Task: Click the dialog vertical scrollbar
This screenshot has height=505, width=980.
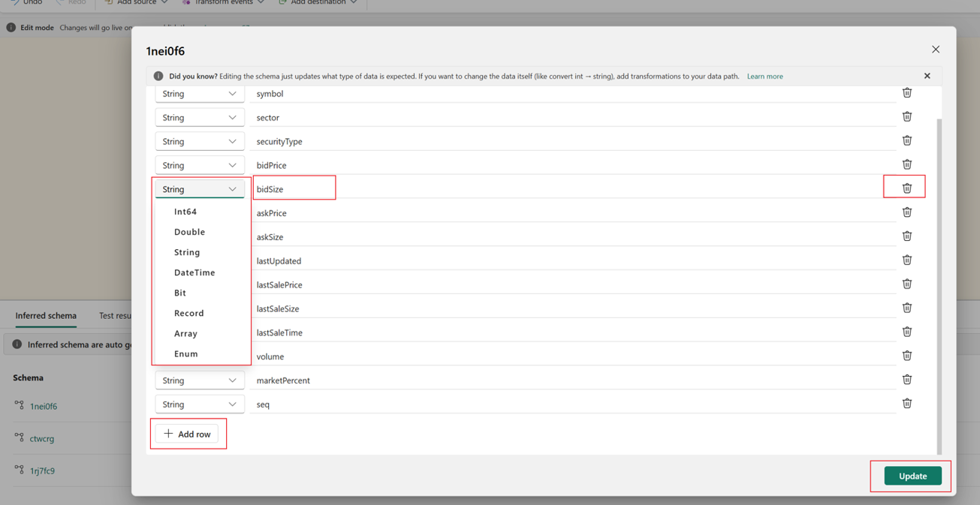Action: coord(939,285)
